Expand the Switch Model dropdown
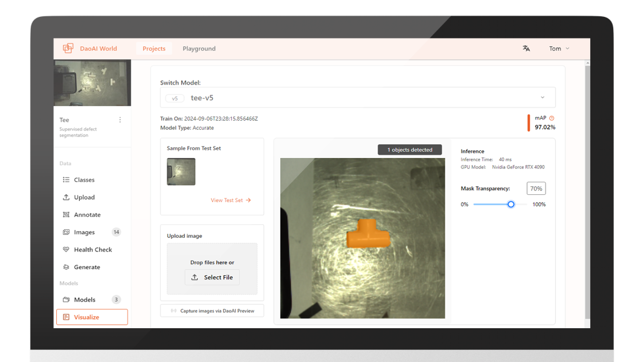 coord(542,98)
